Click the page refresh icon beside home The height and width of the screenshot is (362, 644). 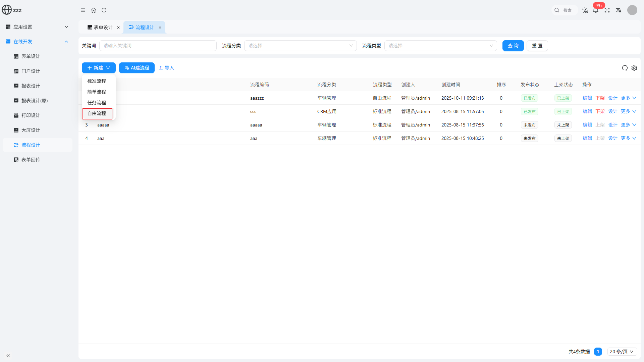point(104,10)
